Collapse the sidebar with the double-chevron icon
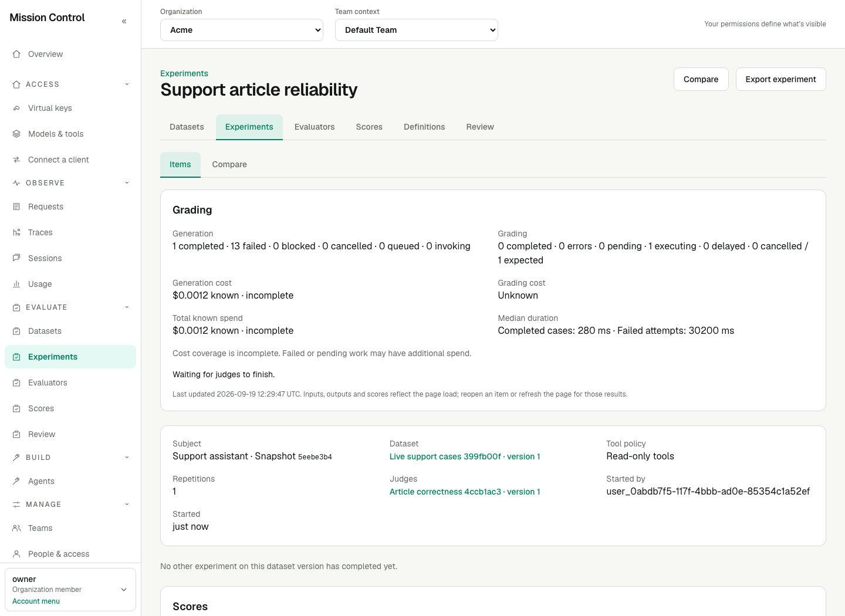Screen dimensions: 845x616 click(x=124, y=21)
